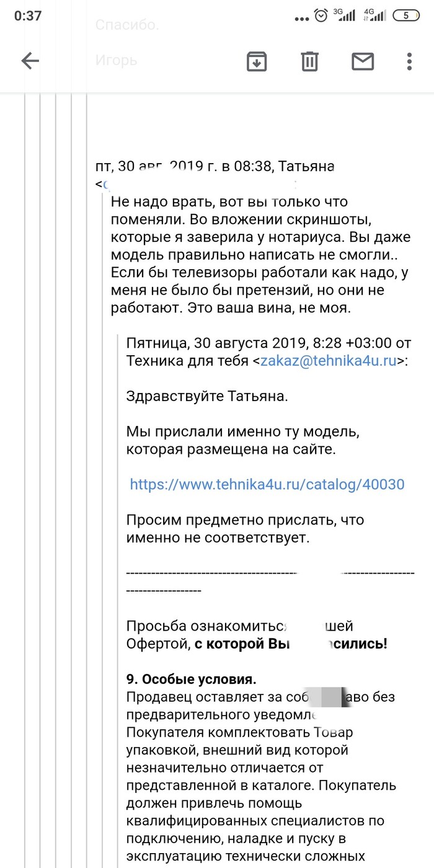Tap the 'Не надо врать' reply paragraph
This screenshot has height=868, width=434.
260,254
